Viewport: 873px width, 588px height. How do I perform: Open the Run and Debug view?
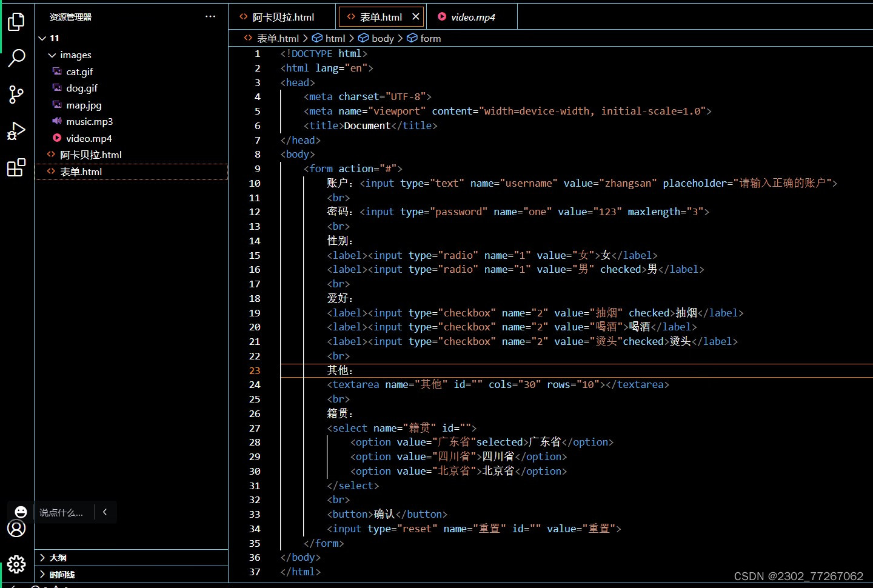point(16,131)
